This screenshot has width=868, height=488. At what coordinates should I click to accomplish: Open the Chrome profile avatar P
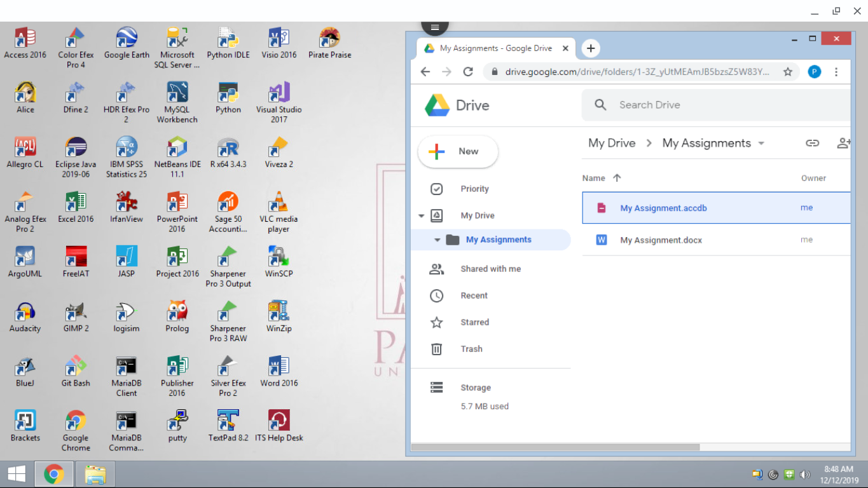pos(815,72)
